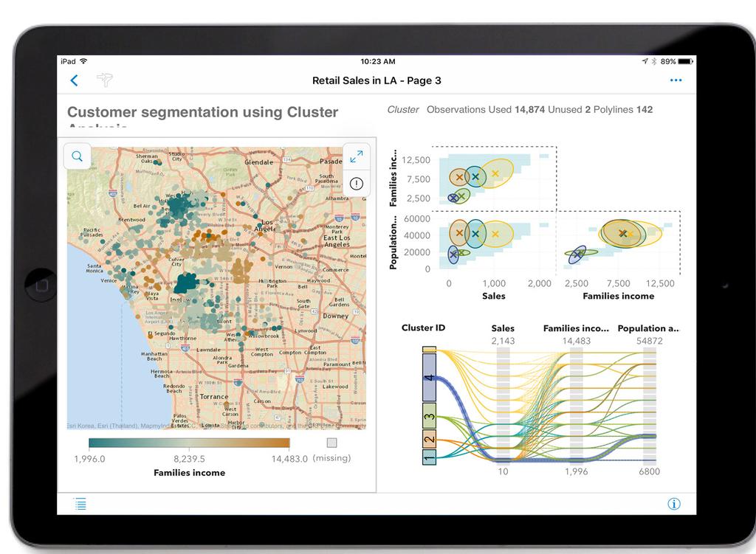
Task: Click Polylines 142 text
Action: point(623,109)
